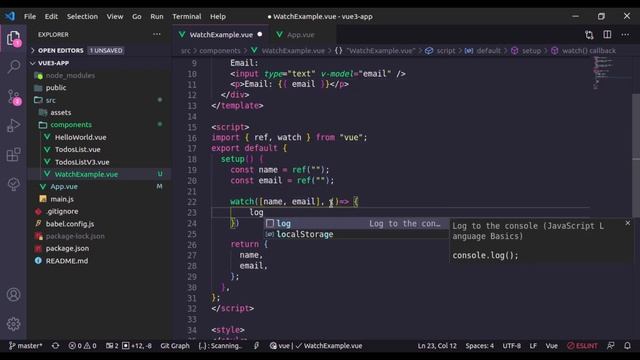Viewport: 640px width, 360px height.
Task: Click the components breadcrumb segment
Action: pos(220,51)
